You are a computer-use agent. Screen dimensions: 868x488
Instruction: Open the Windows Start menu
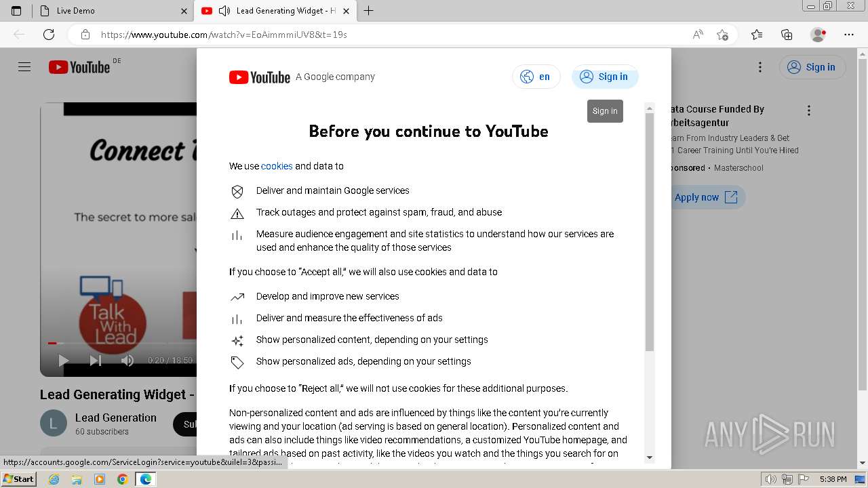pos(18,479)
